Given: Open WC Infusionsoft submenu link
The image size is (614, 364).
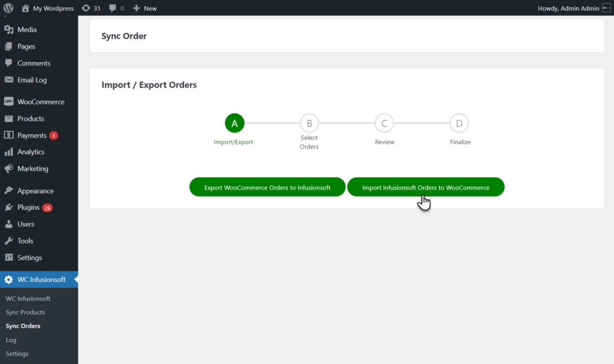Looking at the screenshot, I should (28, 299).
